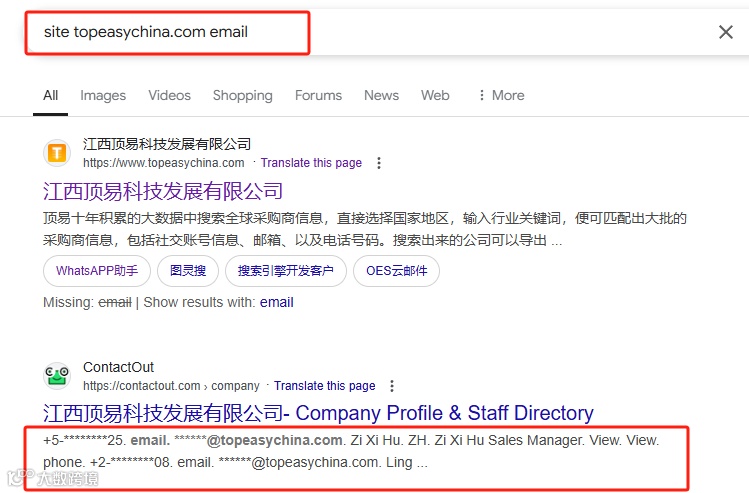Click the orange T favicon of topeasychina
Screen dimensions: 749x493
pyautogui.click(x=57, y=153)
